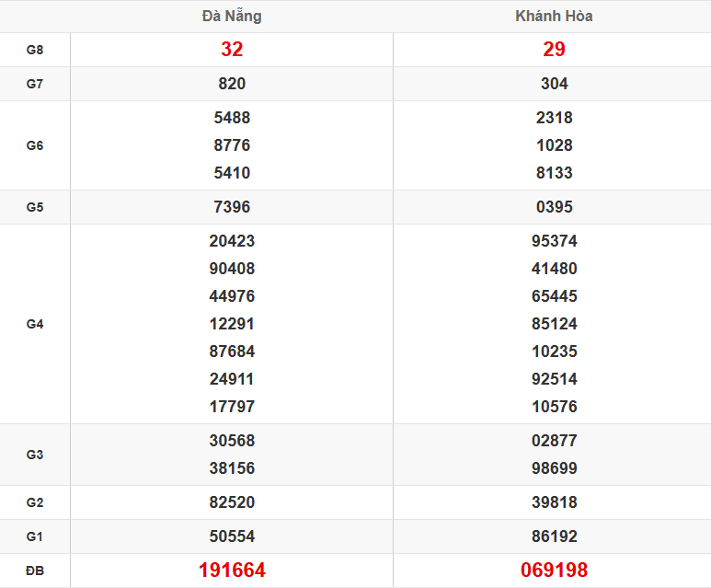Screen dimensions: 711x588
Task: Click the red G8 number 29
Action: (554, 50)
